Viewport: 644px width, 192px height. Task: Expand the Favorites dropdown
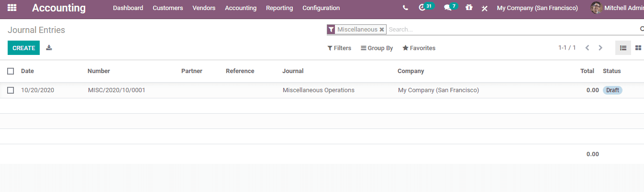coord(419,48)
